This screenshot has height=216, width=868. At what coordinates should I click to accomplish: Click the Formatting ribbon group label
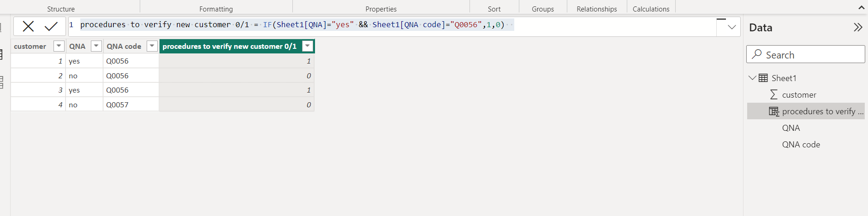[x=216, y=9]
